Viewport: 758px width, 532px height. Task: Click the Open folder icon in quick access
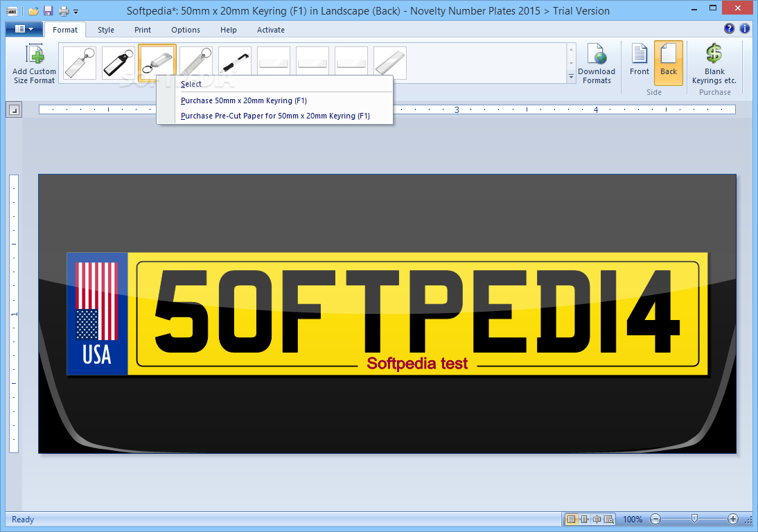click(33, 11)
